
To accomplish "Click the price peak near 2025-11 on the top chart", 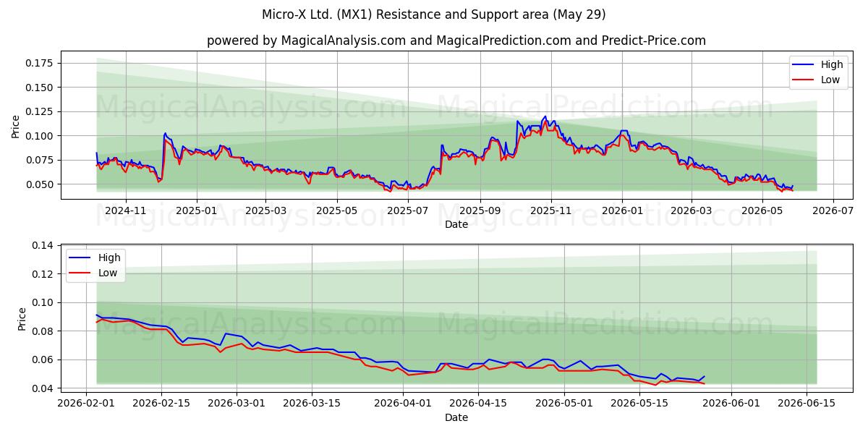I will coord(545,116).
